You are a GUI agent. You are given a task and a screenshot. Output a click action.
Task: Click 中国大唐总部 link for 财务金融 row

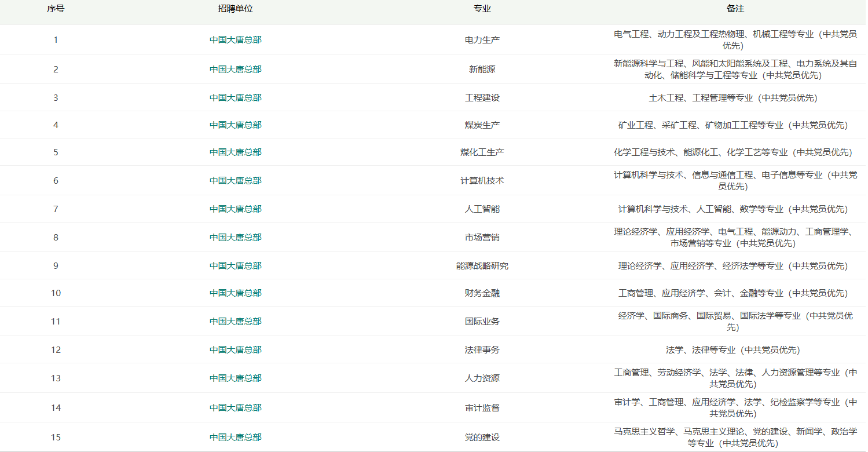235,293
